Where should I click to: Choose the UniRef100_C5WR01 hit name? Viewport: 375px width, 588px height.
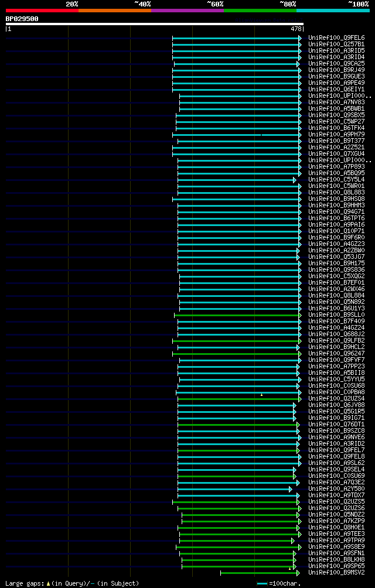336,186
